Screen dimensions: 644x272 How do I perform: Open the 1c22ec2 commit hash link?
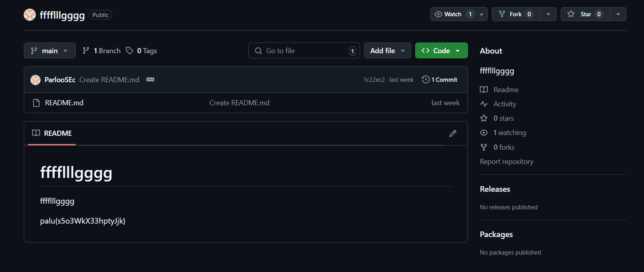coord(374,80)
